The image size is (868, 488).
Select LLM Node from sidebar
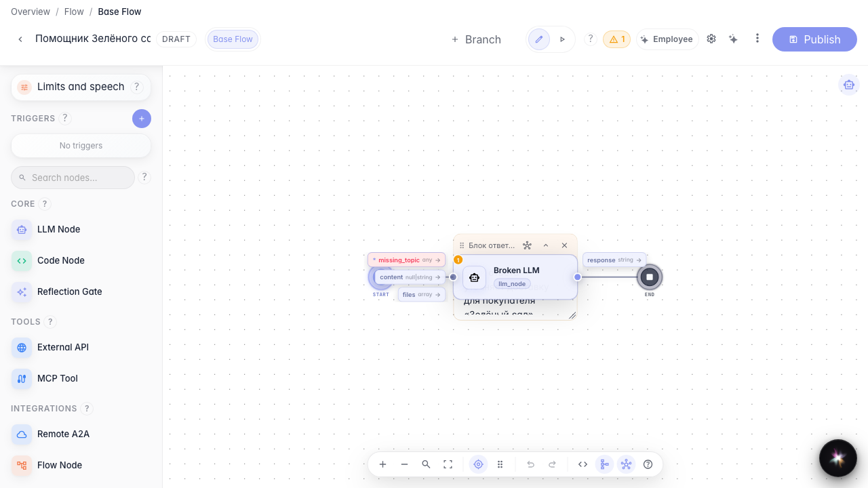click(81, 230)
